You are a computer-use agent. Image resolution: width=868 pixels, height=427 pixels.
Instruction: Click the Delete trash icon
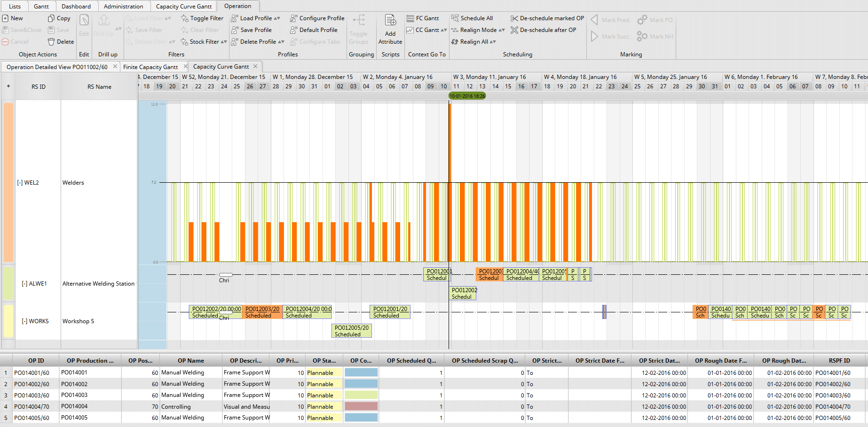pos(51,42)
